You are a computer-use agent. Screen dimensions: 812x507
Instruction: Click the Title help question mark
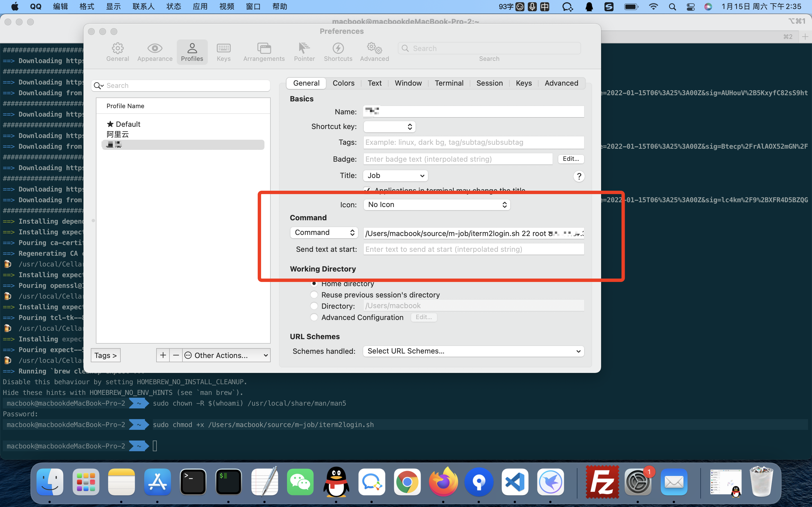tap(579, 176)
